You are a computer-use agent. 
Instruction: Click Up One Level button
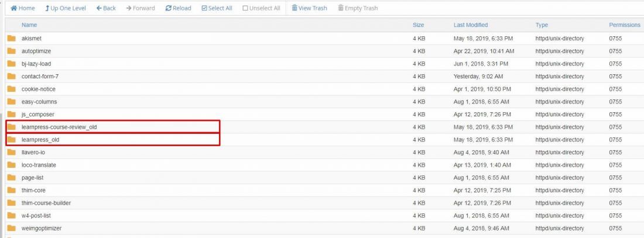[66, 8]
